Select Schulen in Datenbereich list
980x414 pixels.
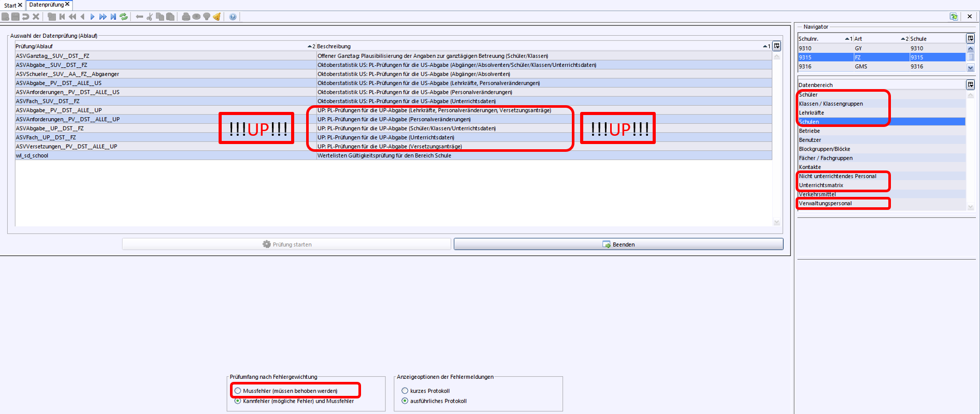[x=882, y=122]
